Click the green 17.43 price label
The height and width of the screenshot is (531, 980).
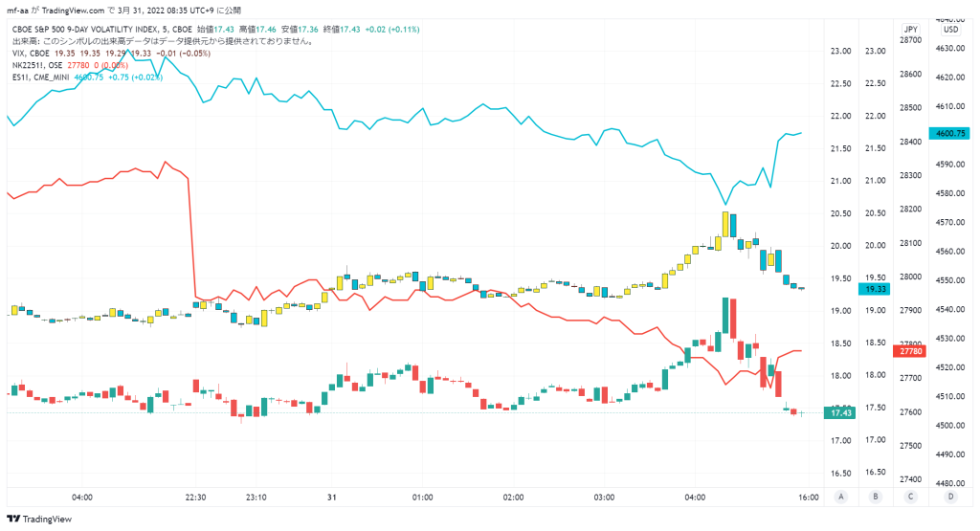[840, 413]
